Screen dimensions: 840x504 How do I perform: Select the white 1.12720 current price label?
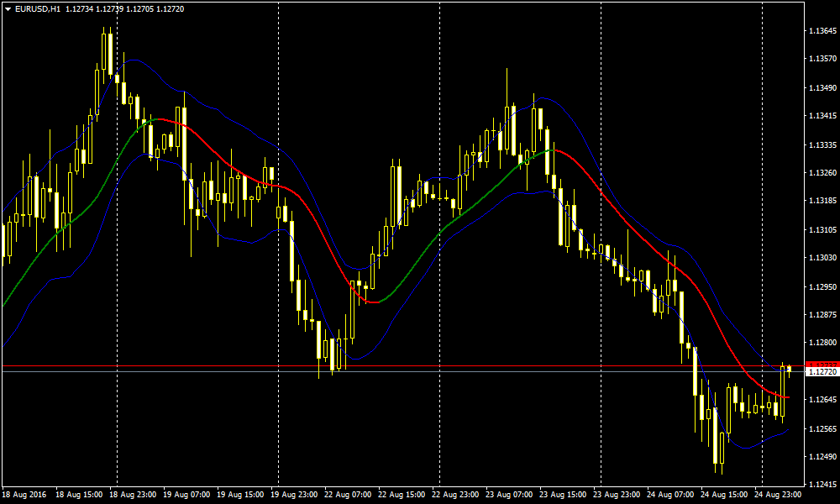[821, 371]
